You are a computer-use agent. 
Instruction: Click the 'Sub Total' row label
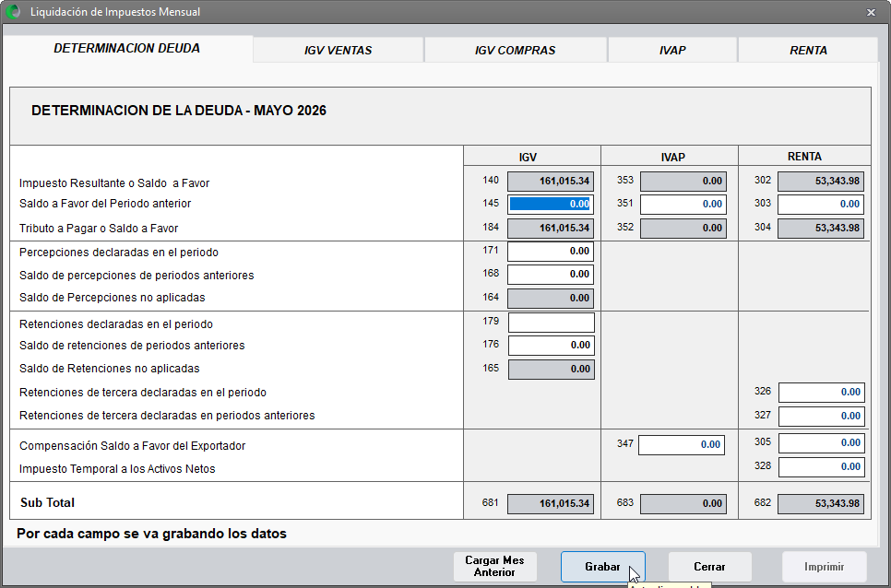click(x=47, y=502)
